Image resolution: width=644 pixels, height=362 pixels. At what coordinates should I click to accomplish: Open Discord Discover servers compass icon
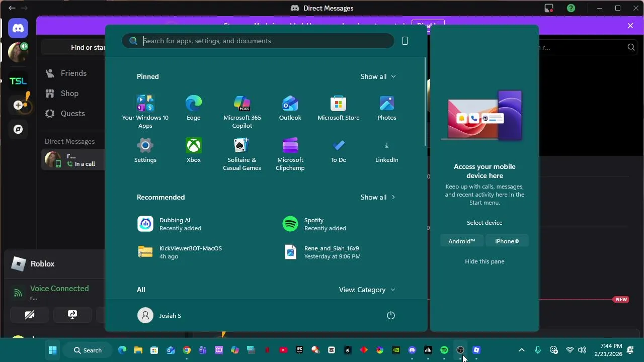click(18, 129)
